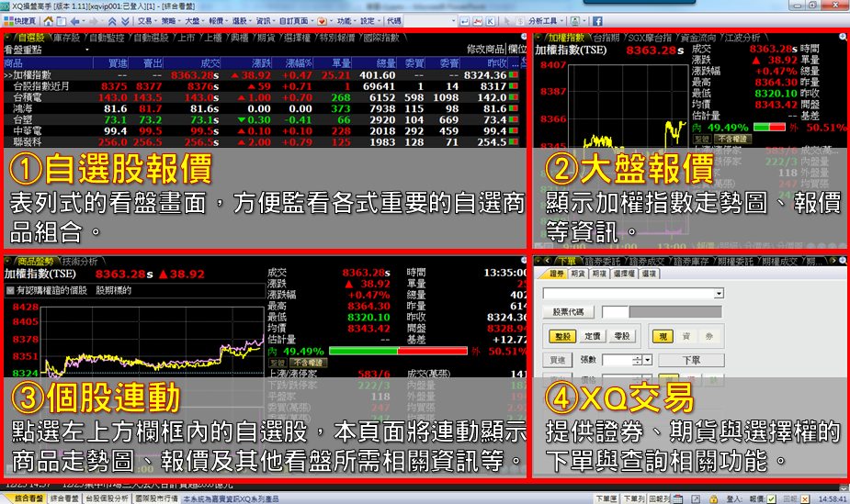850x504 pixels.
Task: Click the heart favorites icon in toolbar
Action: click(x=322, y=21)
